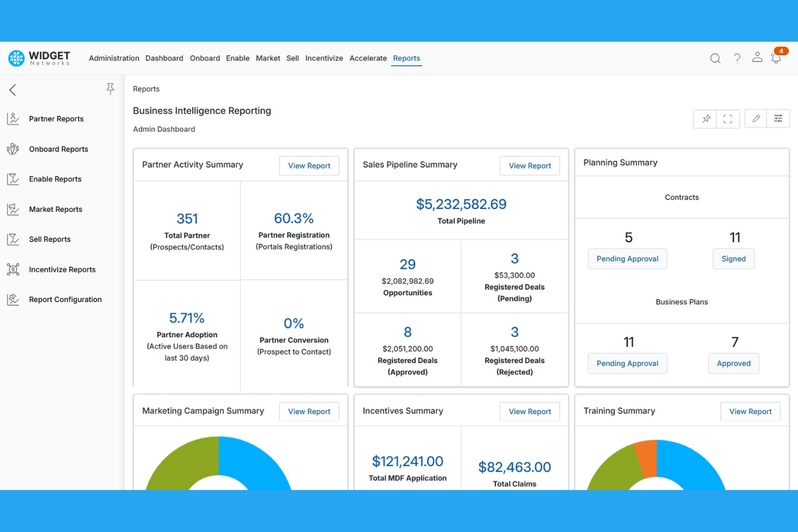Pin the dashboard using toolbar pin icon
Viewport: 798px width, 532px height.
tap(706, 119)
